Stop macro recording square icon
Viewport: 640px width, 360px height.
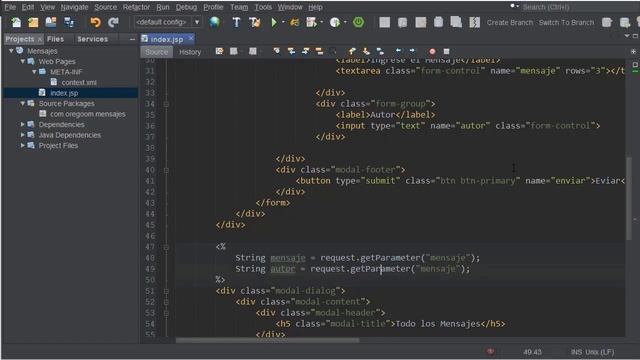(447, 51)
